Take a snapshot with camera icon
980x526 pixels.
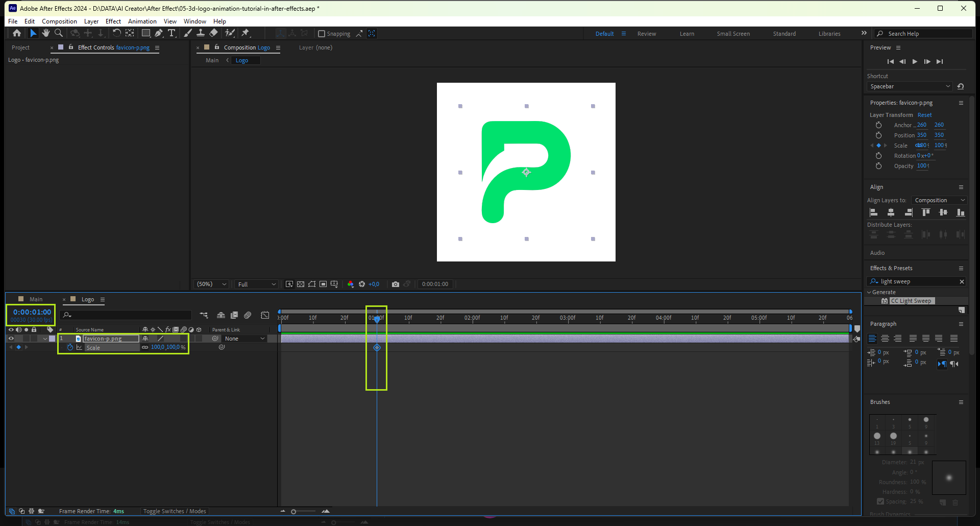pyautogui.click(x=395, y=284)
